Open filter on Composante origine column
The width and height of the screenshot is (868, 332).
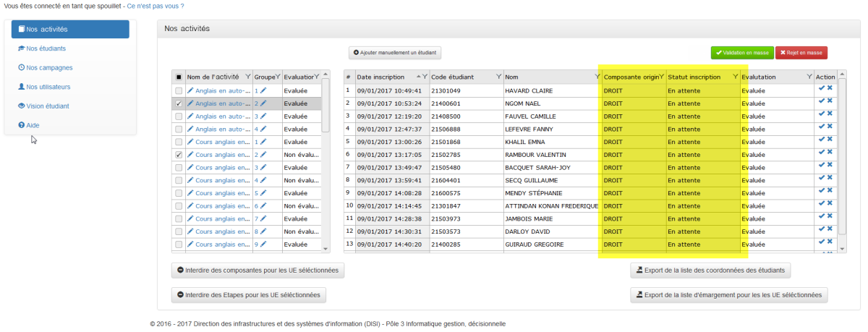click(x=661, y=77)
